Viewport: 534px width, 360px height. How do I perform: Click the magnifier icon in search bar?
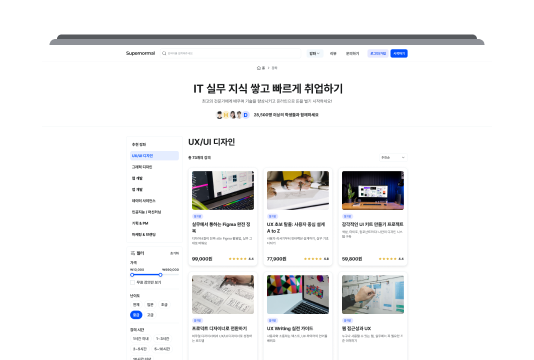(164, 53)
